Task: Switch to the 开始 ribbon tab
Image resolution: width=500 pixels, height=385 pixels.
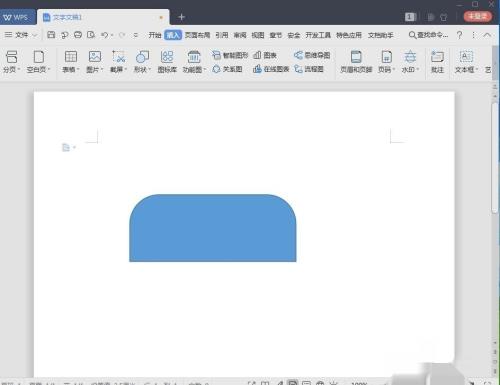Action: pos(155,35)
